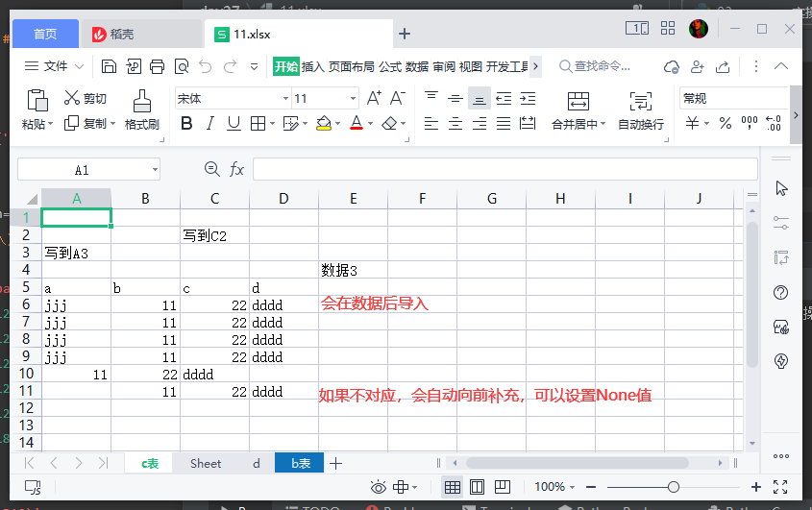Image resolution: width=812 pixels, height=510 pixels.
Task: Center text horizontally
Action: pyautogui.click(x=455, y=123)
